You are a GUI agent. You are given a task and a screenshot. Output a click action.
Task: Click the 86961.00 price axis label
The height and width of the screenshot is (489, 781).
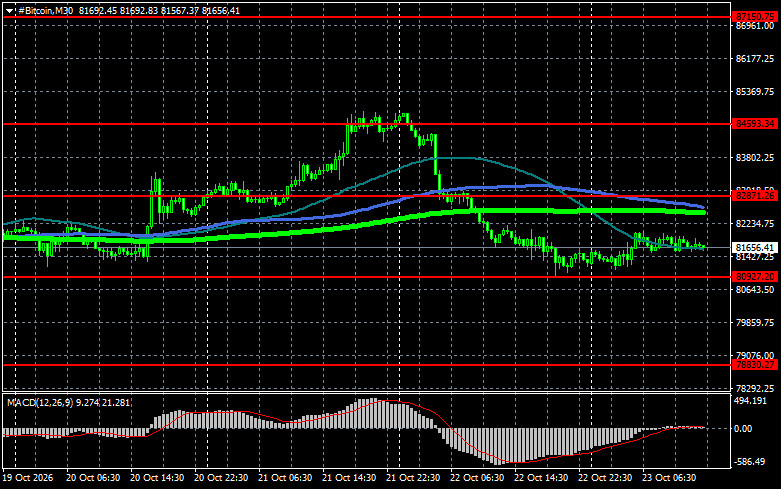click(755, 26)
